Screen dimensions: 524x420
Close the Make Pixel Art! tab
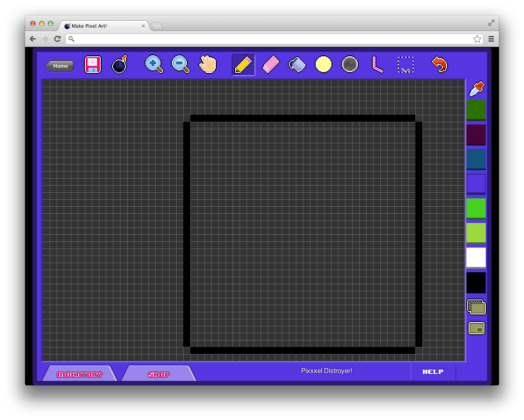(x=143, y=26)
